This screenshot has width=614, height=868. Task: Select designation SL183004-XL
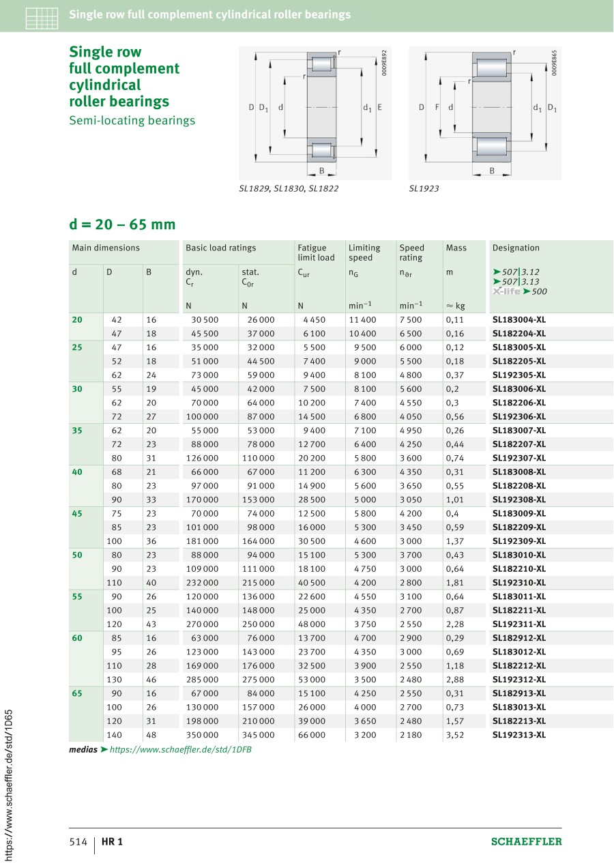click(x=519, y=319)
